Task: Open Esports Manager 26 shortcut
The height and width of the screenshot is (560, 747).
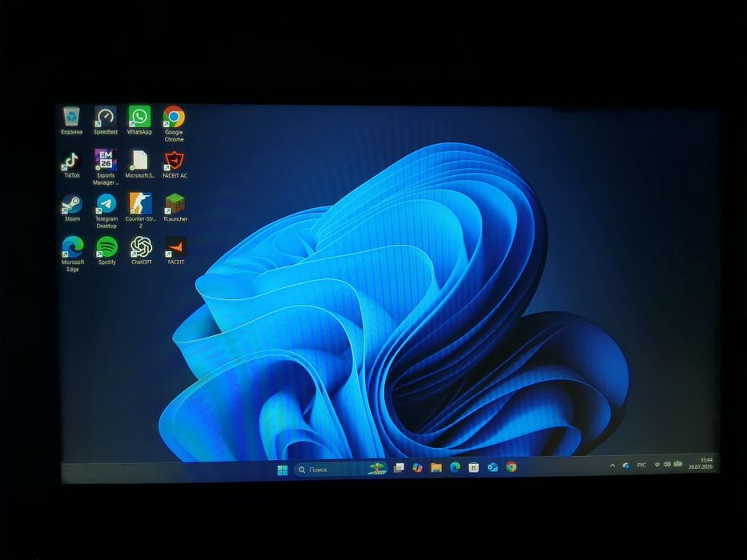Action: click(106, 167)
